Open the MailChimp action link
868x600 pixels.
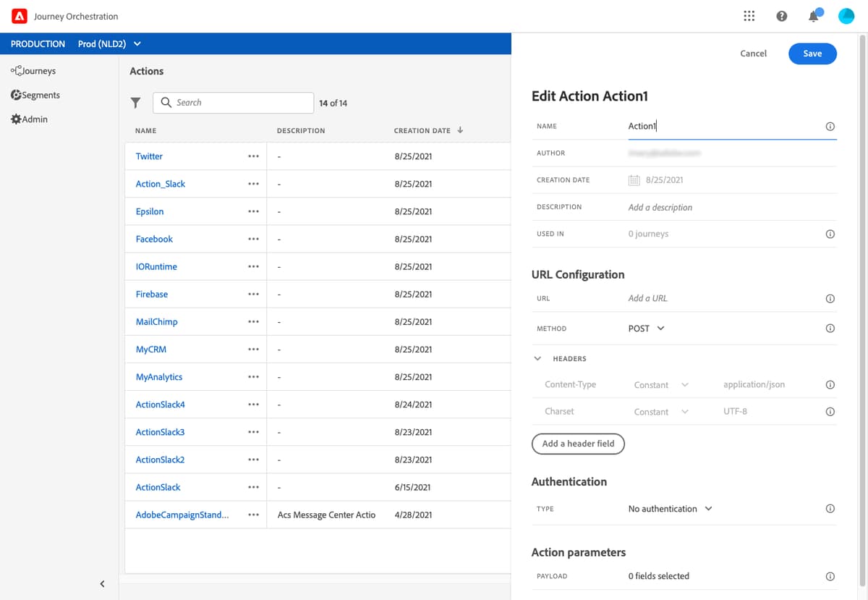156,321
